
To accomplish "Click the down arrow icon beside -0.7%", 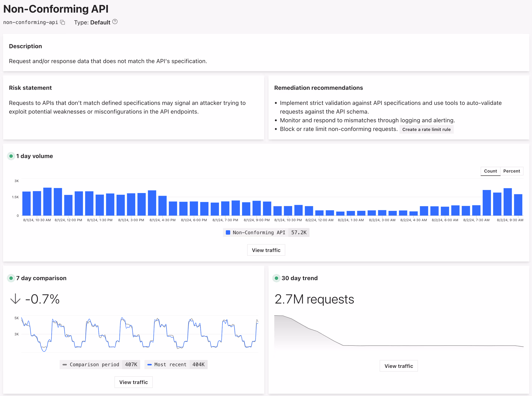I will coord(15,299).
